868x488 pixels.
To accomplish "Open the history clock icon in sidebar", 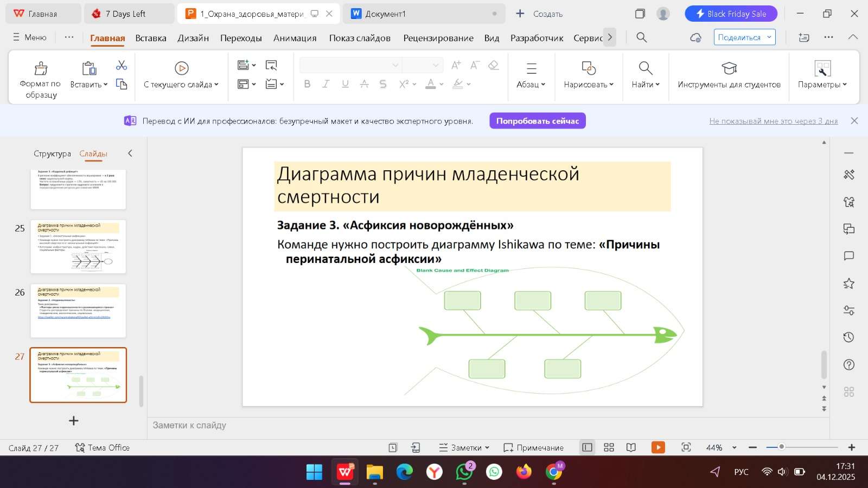I will point(849,337).
